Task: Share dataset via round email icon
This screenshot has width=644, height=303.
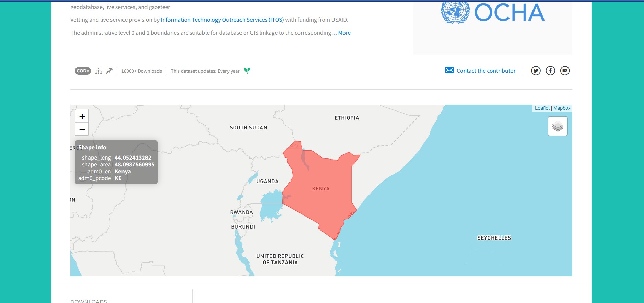Action: tap(565, 71)
